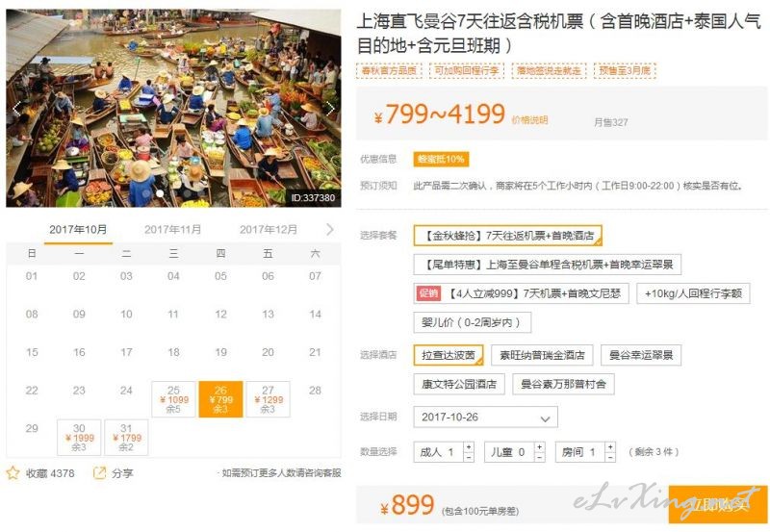Click the star favorite icon
Image resolution: width=770 pixels, height=532 pixels.
click(13, 473)
